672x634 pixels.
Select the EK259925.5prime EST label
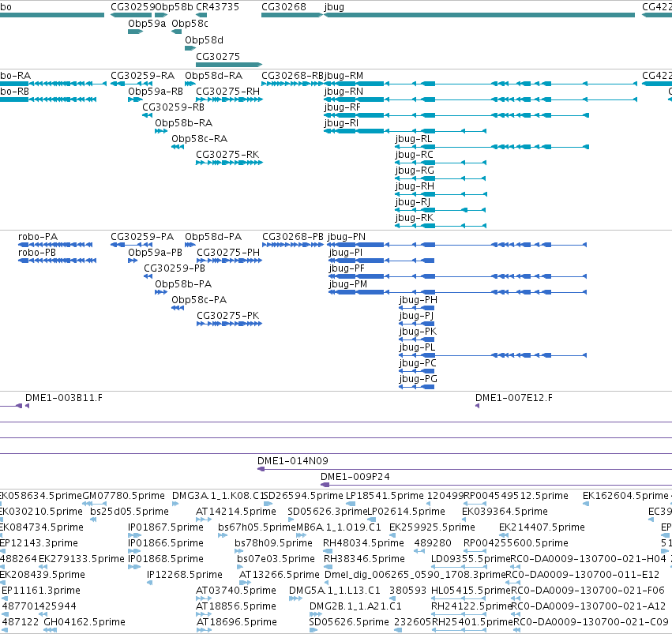[x=432, y=527]
